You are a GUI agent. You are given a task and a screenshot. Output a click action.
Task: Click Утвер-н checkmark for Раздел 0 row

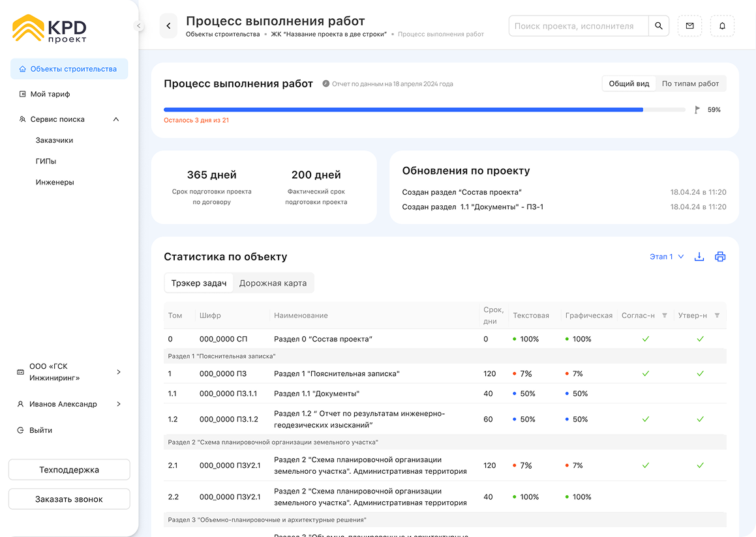coord(700,339)
